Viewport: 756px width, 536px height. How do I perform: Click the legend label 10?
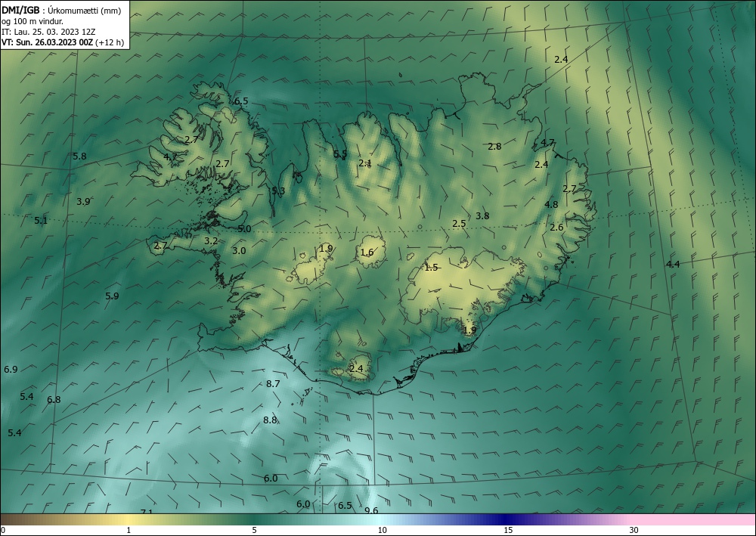382,531
